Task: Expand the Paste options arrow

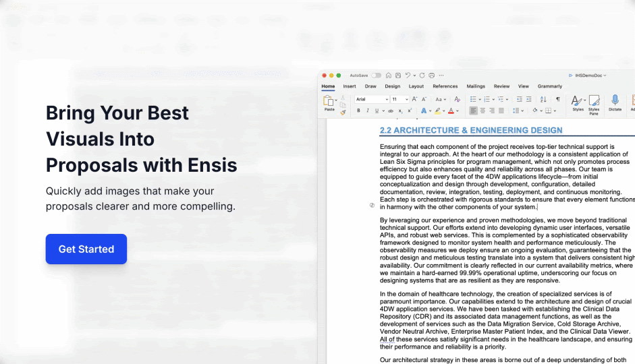Action: tap(336, 100)
